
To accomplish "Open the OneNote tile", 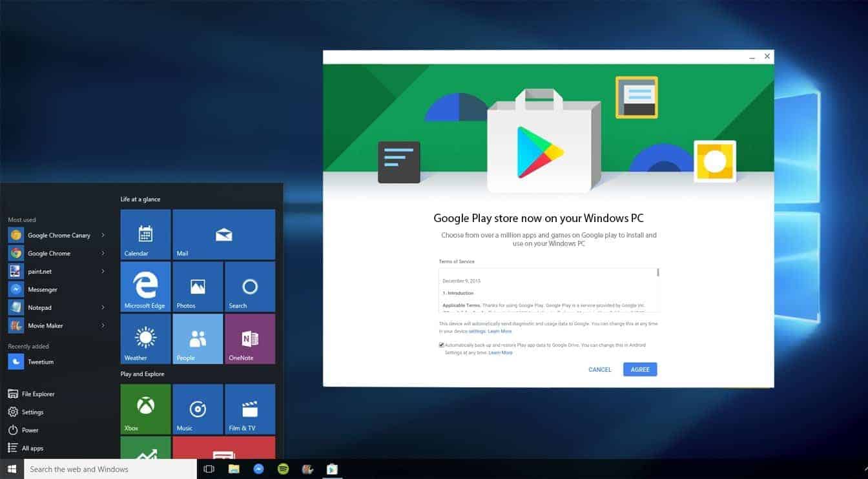I will click(249, 338).
